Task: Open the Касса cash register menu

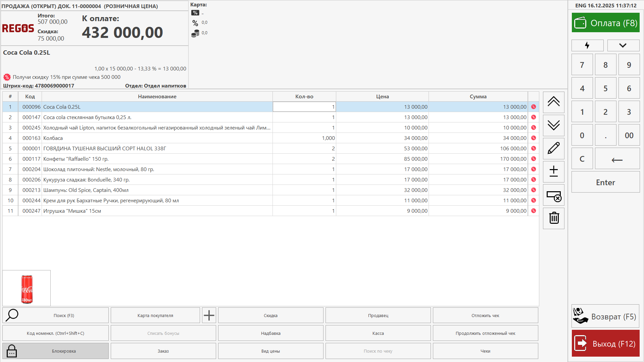Action: pyautogui.click(x=378, y=333)
